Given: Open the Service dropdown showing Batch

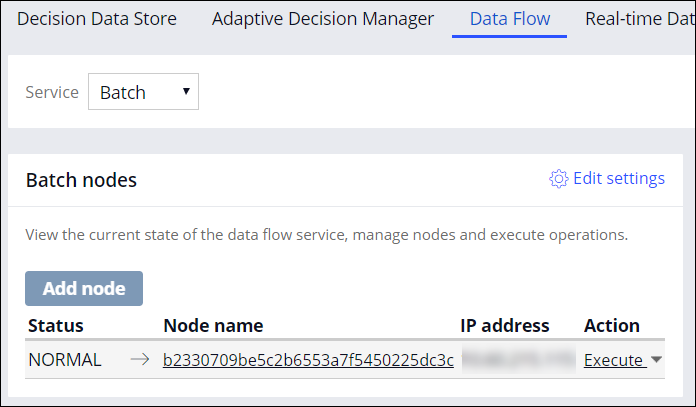Looking at the screenshot, I should (143, 92).
